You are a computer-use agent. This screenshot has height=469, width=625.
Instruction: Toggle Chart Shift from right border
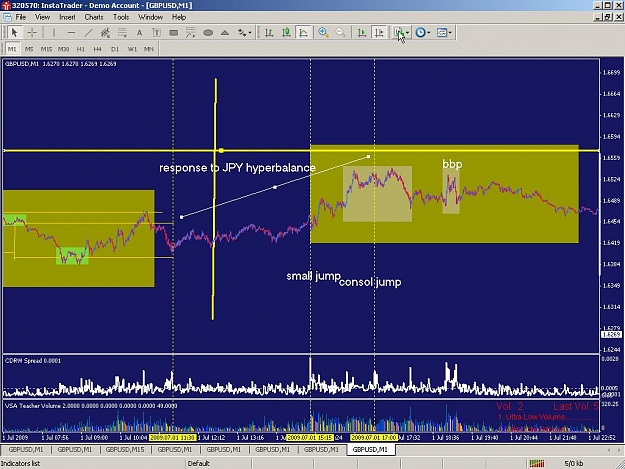coord(379,33)
